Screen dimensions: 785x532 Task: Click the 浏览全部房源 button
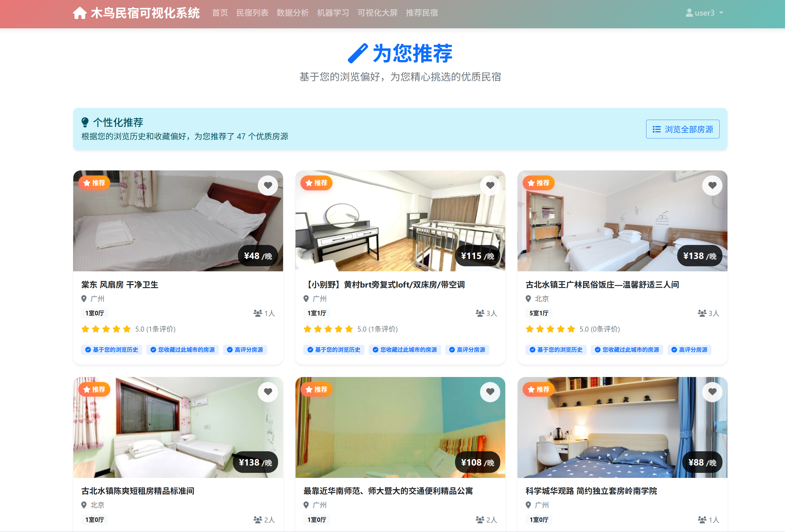point(682,129)
